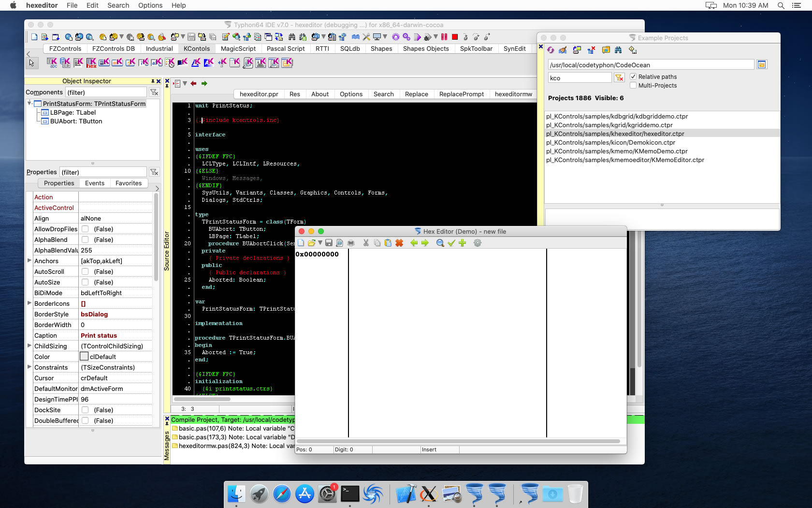Click the green plus icon in Hex Editor
The width and height of the screenshot is (812, 508).
[x=463, y=243]
